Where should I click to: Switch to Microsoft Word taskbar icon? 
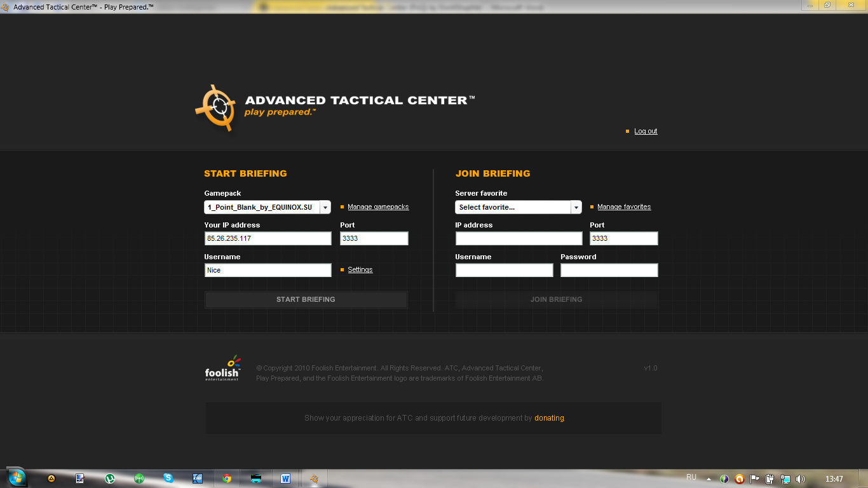tap(285, 478)
